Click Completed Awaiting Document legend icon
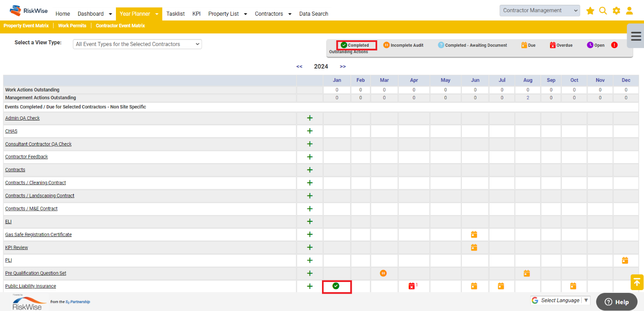The width and height of the screenshot is (644, 311). point(441,45)
